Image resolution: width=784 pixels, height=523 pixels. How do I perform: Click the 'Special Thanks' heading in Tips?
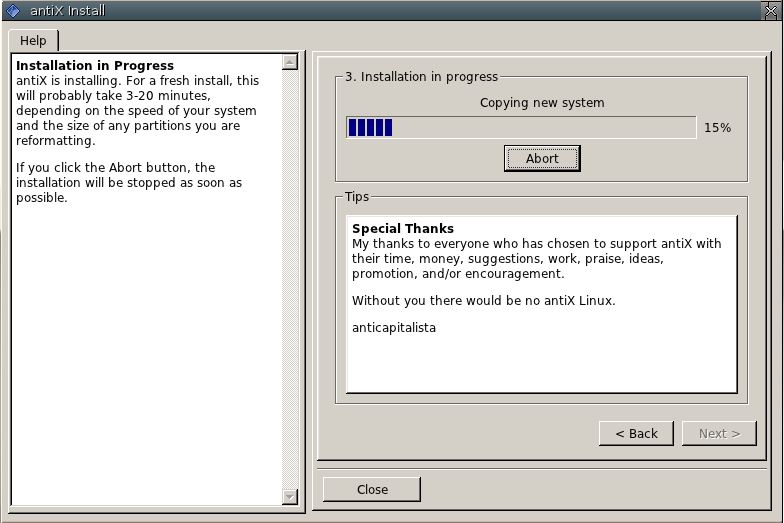(x=403, y=228)
